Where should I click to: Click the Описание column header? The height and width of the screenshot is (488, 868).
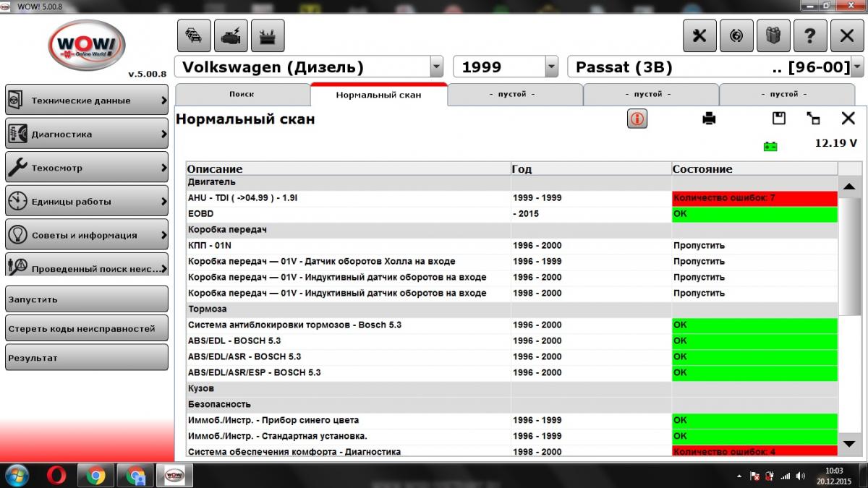coord(348,169)
